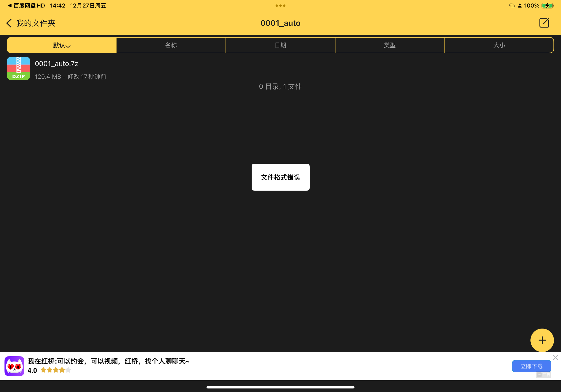
Task: Sort files by 日期
Action: (x=280, y=45)
